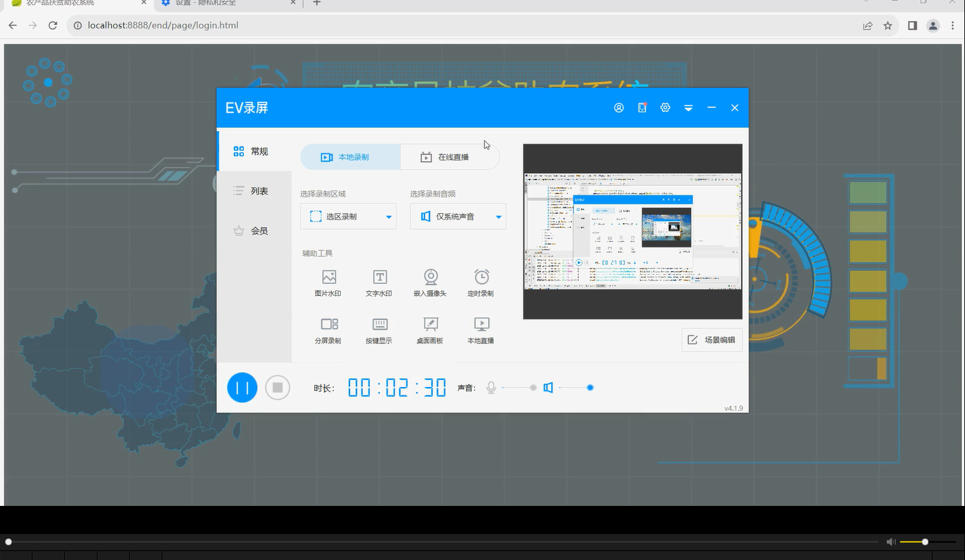
Task: Mute the microphone icon
Action: click(491, 388)
